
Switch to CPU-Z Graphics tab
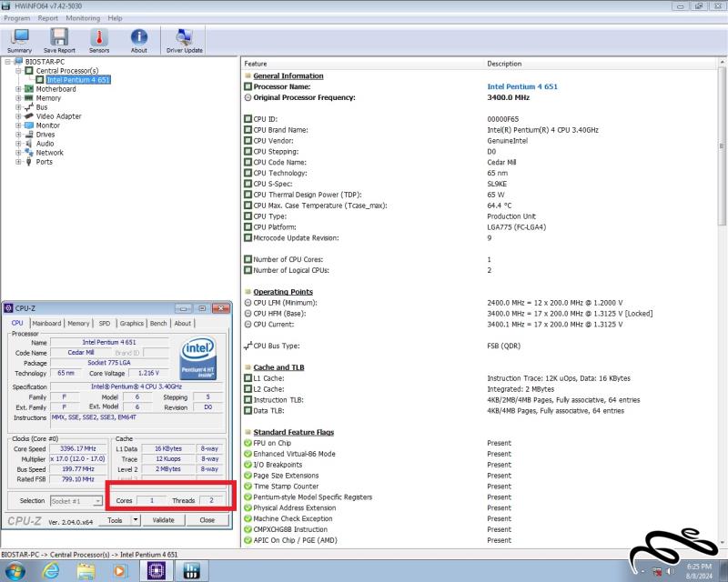(131, 323)
